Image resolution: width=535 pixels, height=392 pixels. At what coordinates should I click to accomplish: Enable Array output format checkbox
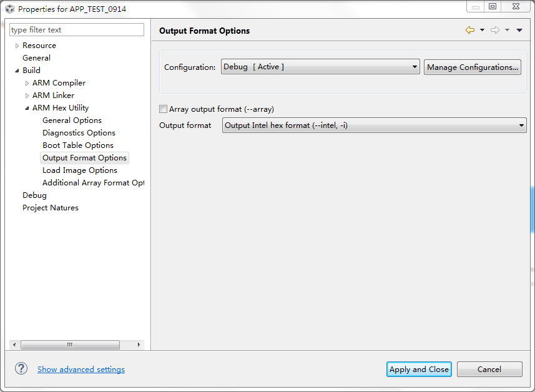[x=164, y=109]
